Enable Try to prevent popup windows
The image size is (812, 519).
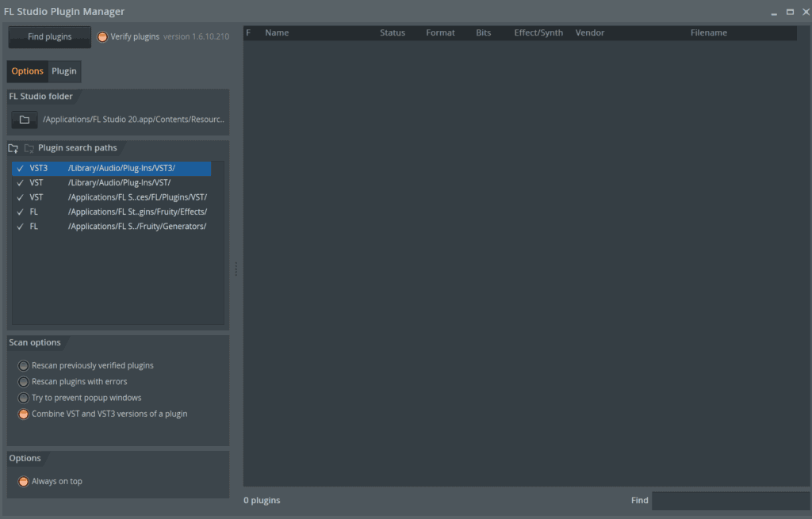click(24, 398)
